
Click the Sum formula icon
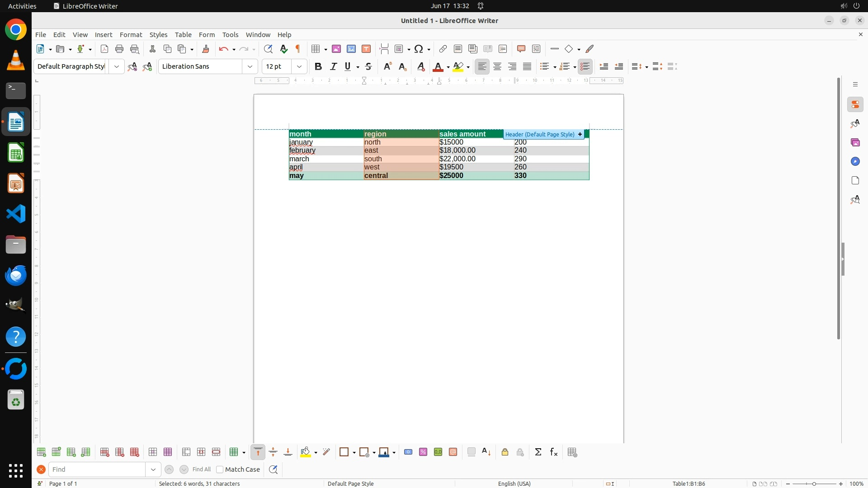(538, 452)
